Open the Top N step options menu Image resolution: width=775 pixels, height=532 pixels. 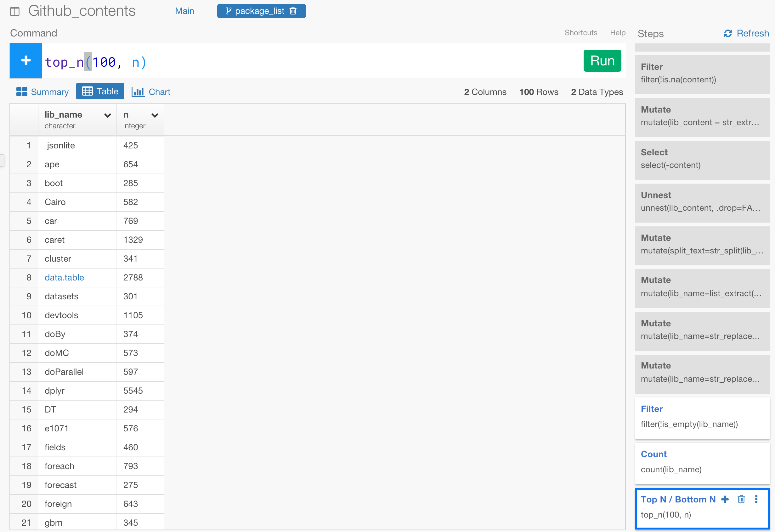click(756, 499)
